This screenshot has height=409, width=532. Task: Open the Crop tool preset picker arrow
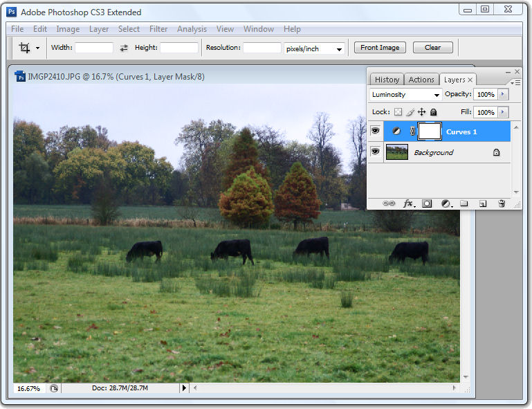[x=37, y=48]
